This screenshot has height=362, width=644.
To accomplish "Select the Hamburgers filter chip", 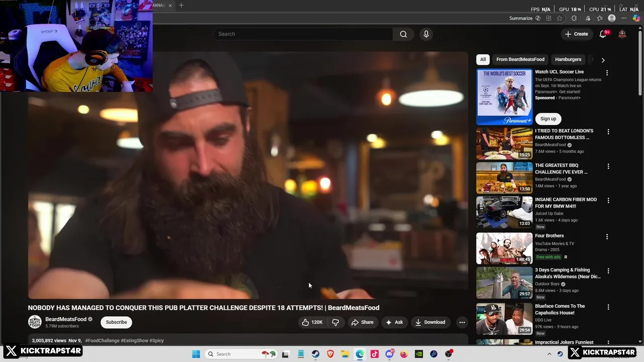I will 568,59.
